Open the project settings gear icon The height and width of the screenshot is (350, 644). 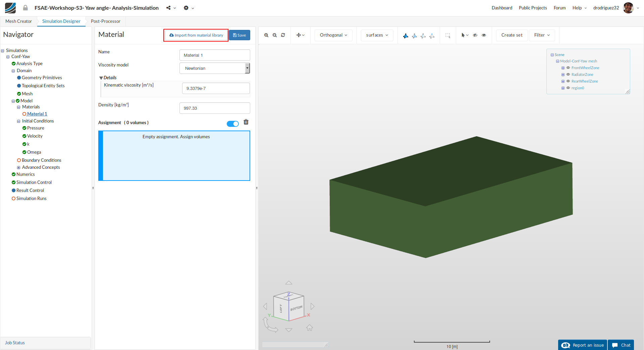coord(186,8)
